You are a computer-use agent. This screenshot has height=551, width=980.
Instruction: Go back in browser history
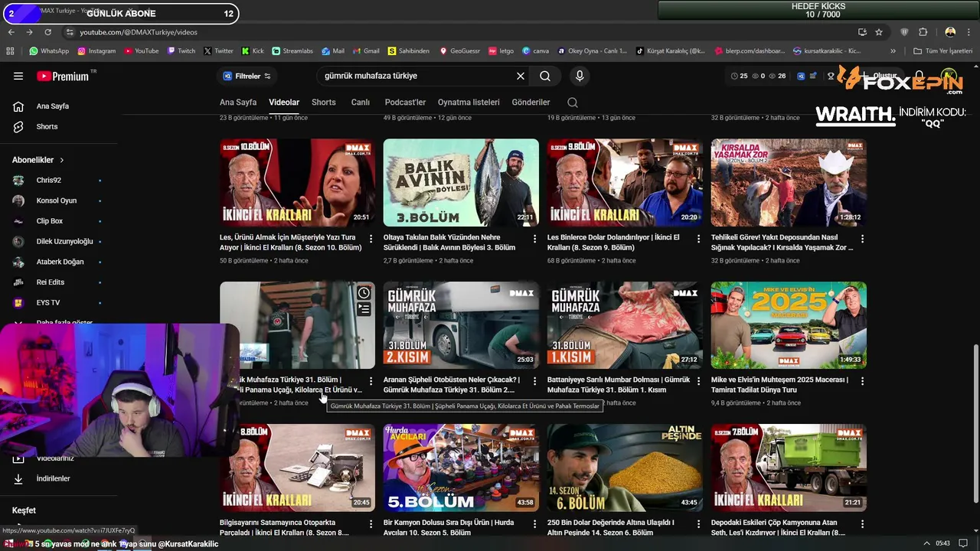pyautogui.click(x=11, y=32)
